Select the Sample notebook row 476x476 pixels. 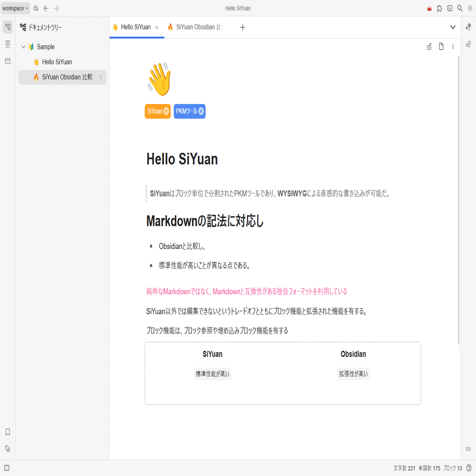(x=62, y=47)
